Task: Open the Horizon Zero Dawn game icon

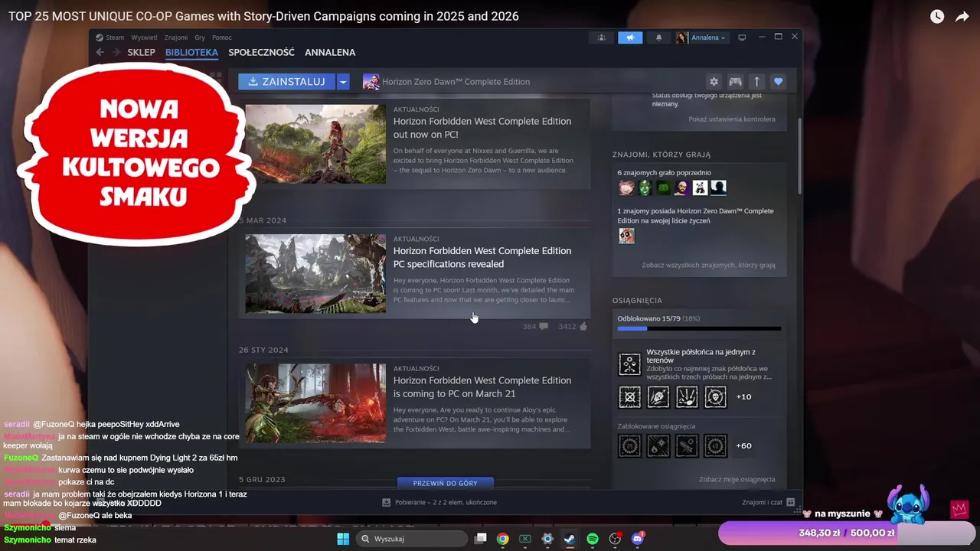Action: pos(371,82)
